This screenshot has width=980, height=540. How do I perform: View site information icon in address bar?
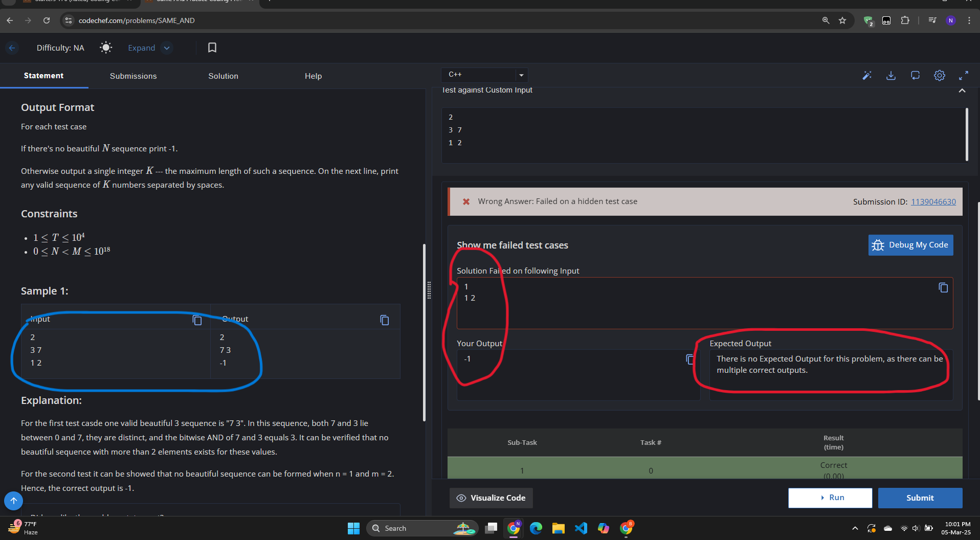(x=68, y=20)
